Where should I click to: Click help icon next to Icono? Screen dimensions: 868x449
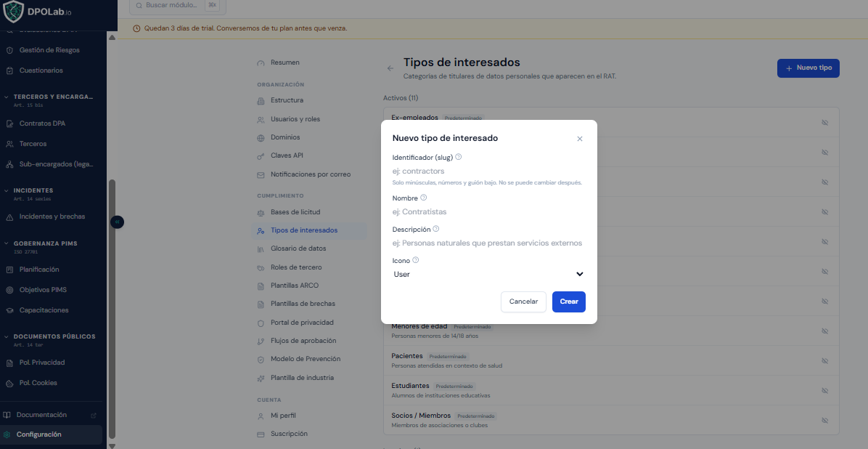click(416, 259)
